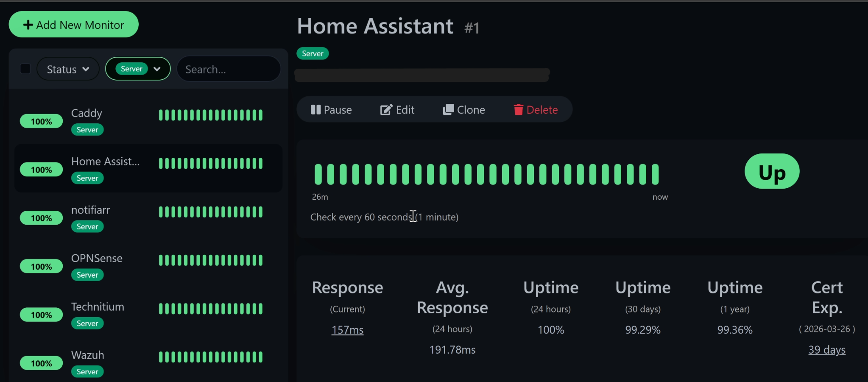868x382 pixels.
Task: Click notifiarr's 100% uptime badge
Action: click(41, 218)
